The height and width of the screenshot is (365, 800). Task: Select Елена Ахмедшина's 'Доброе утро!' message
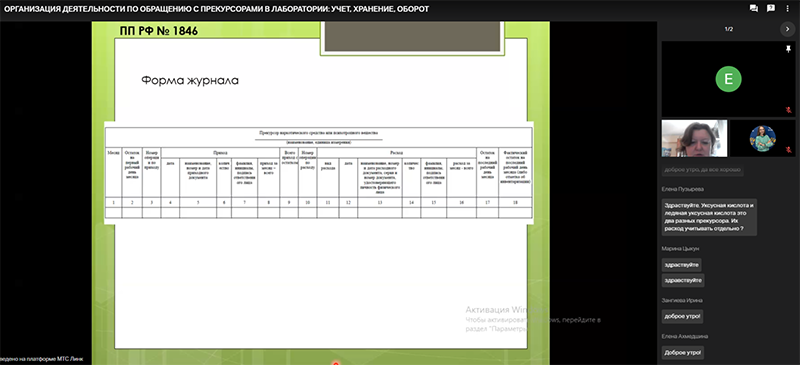coord(683,353)
